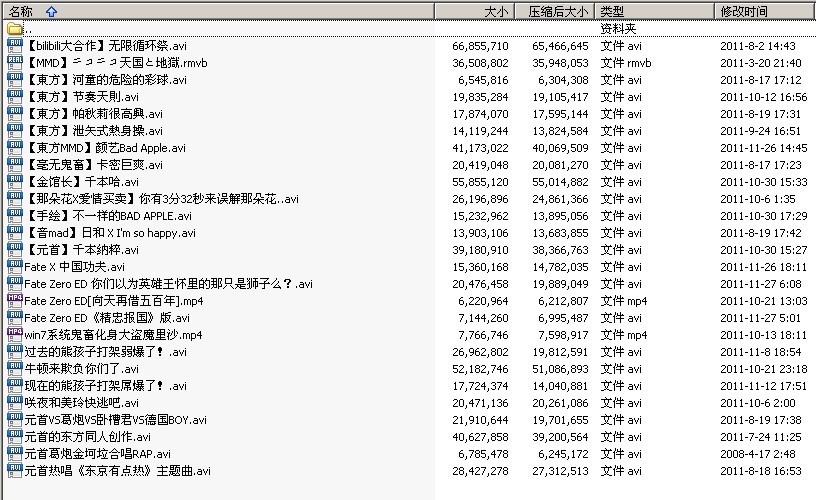The image size is (816, 500).
Task: Click the rmvb icon for MMD ニコニコ天国と地獄
Action: (x=14, y=63)
